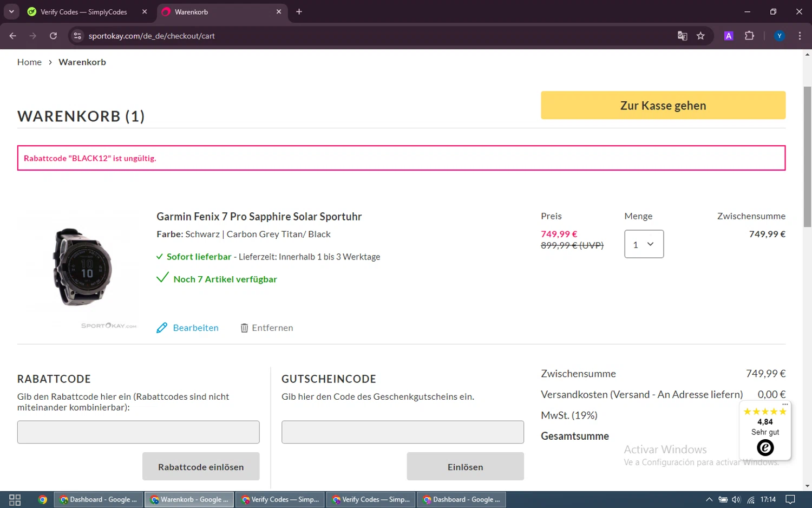This screenshot has height=508, width=812.
Task: Open the Chrome icon in taskbar
Action: tap(42, 499)
